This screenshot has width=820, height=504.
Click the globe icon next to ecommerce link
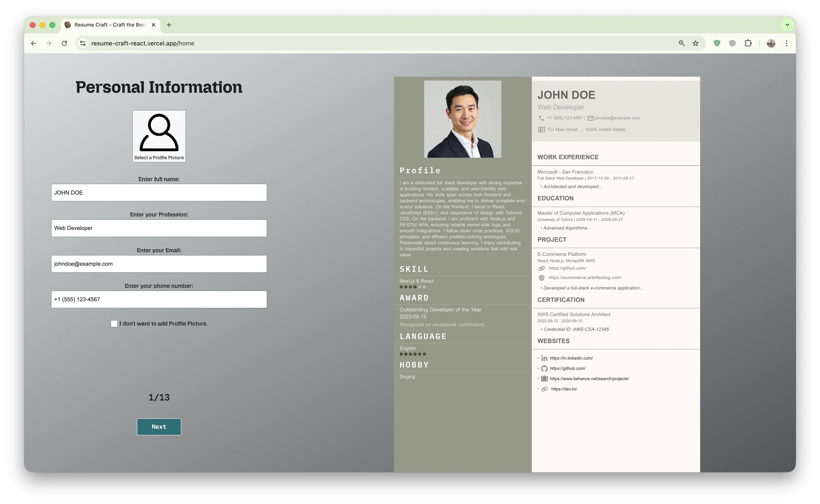click(x=541, y=277)
